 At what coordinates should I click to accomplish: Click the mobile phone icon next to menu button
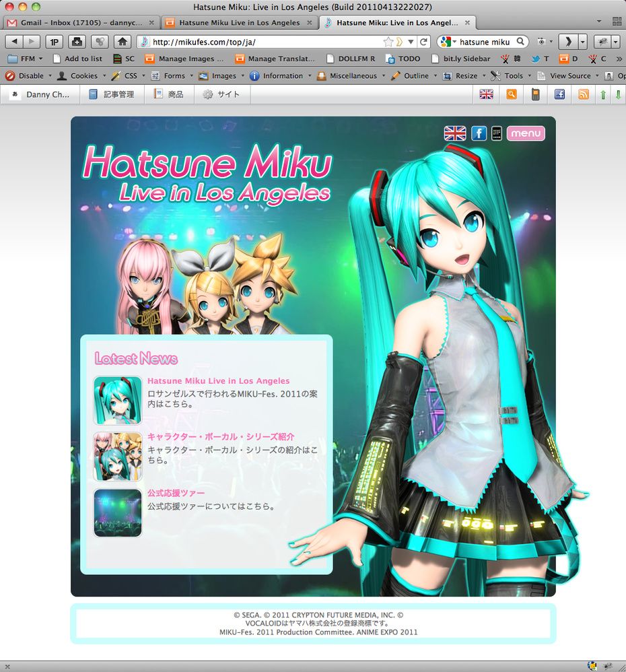pos(497,133)
